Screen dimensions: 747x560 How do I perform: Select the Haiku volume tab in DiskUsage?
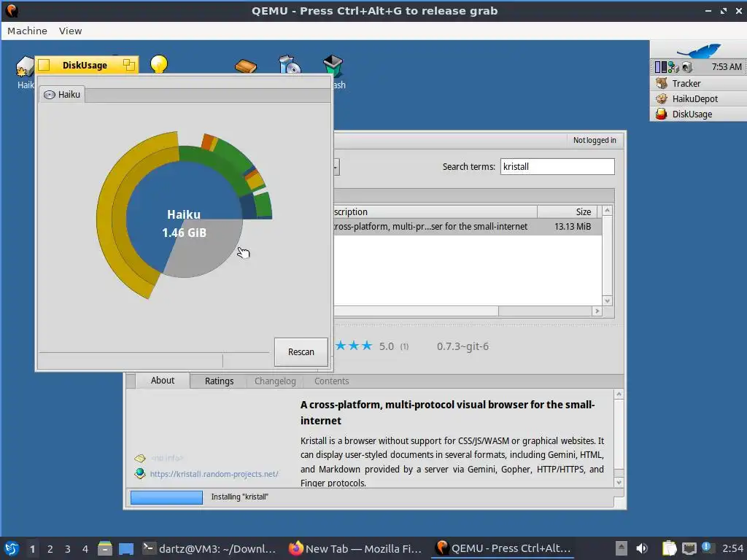pyautogui.click(x=63, y=94)
